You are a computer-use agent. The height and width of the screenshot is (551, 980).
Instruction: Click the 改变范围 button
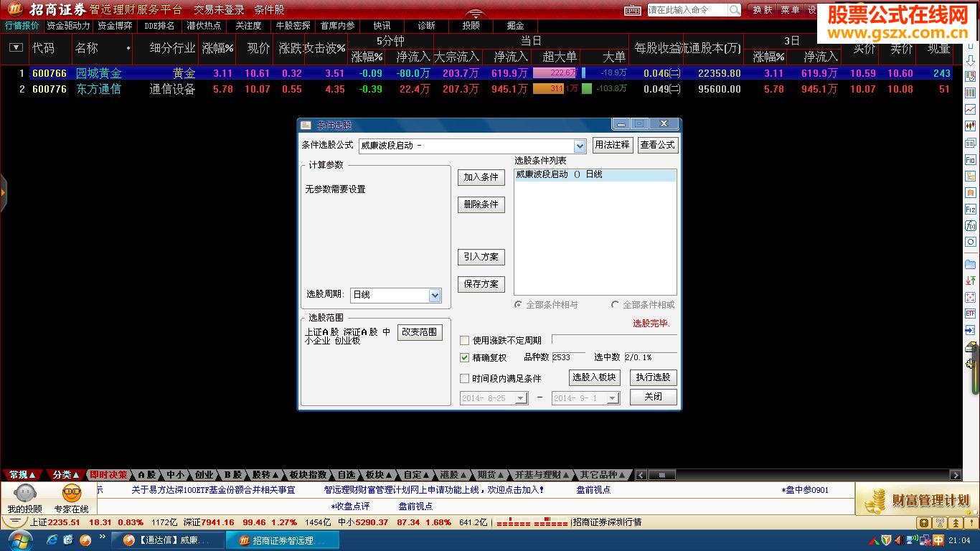pyautogui.click(x=420, y=332)
